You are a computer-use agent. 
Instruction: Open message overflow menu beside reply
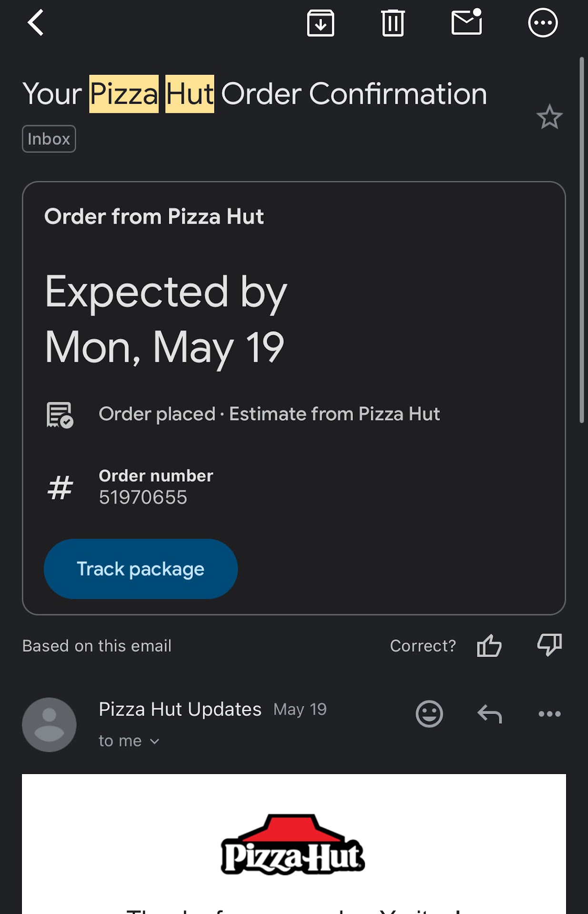click(549, 714)
